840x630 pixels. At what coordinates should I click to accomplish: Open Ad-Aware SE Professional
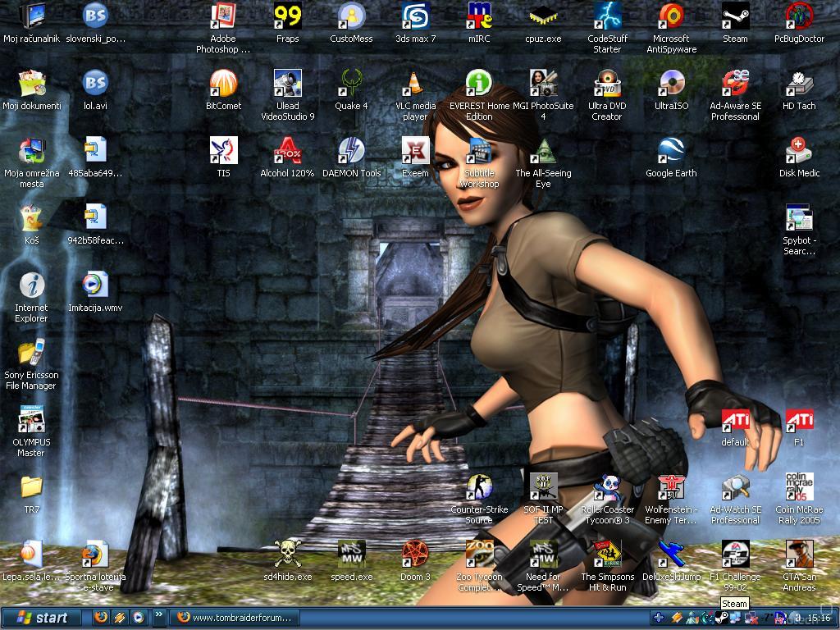coord(735,95)
